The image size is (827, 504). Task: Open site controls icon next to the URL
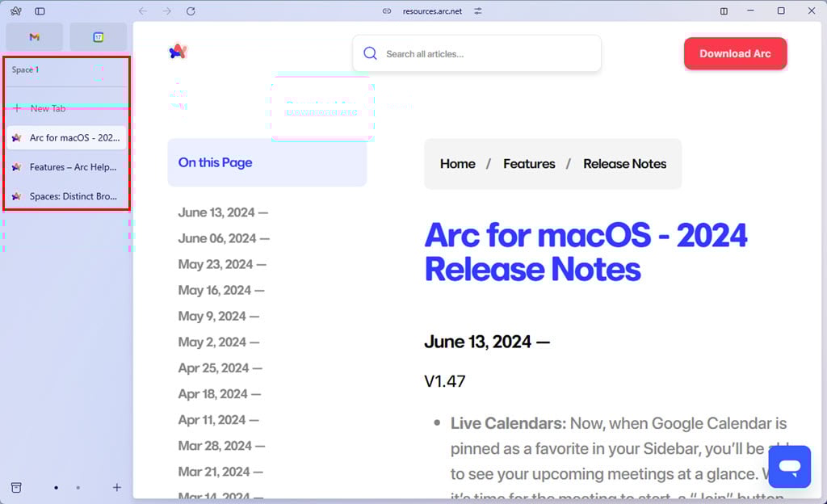click(478, 10)
